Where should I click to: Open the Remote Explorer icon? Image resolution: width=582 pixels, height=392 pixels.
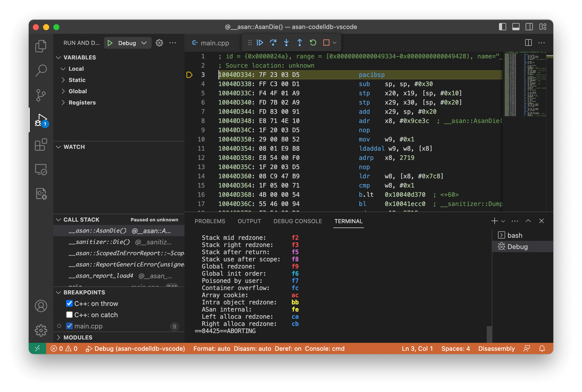[41, 169]
